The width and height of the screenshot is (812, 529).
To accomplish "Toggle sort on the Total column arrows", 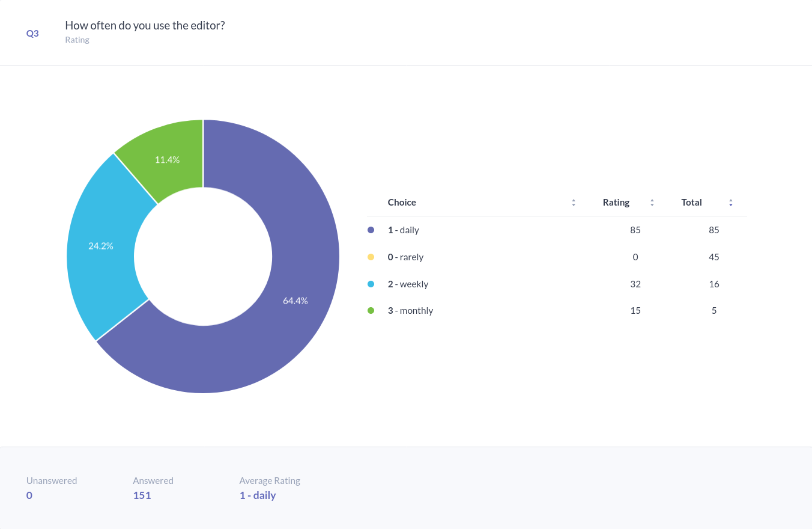I will [x=730, y=203].
